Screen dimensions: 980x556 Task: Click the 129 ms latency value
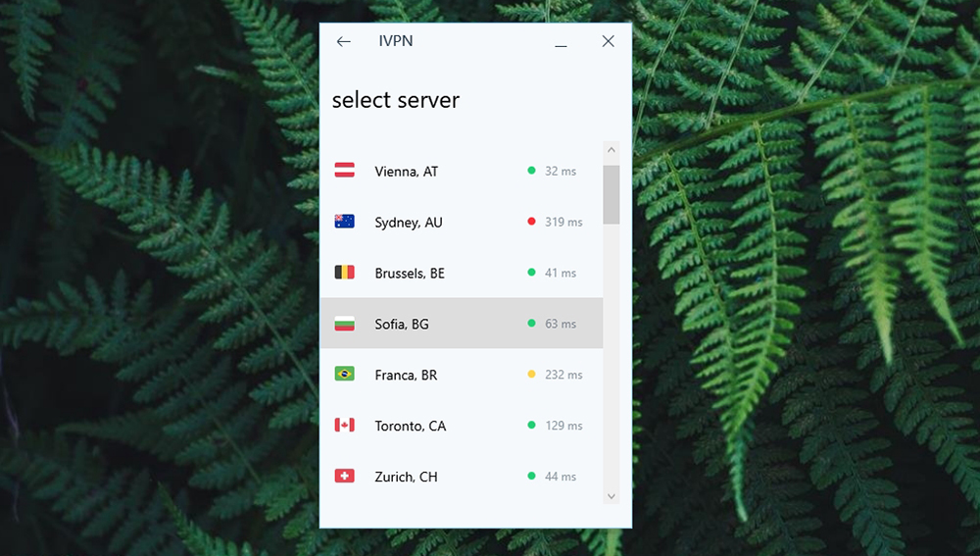coord(563,426)
